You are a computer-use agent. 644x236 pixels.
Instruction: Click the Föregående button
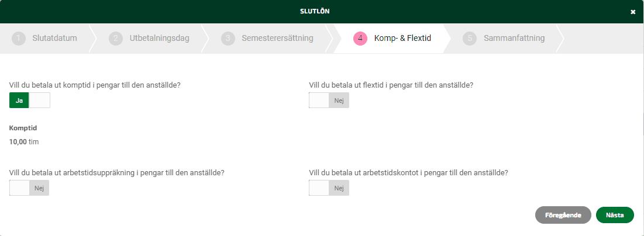click(x=563, y=215)
